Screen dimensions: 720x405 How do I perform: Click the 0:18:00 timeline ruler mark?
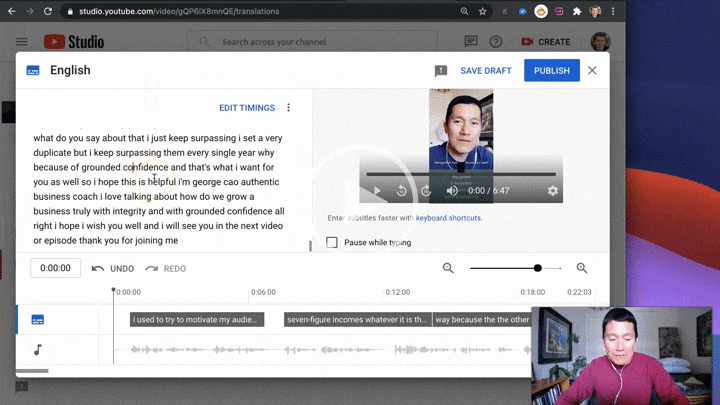[x=533, y=292]
